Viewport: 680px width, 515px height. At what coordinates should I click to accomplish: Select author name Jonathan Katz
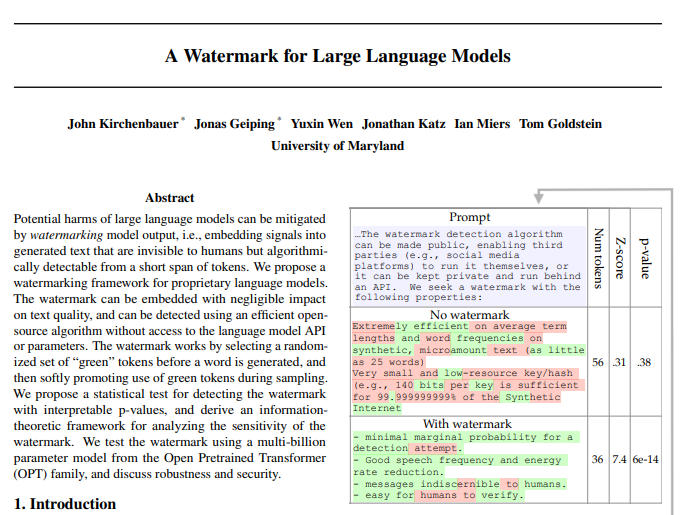(404, 124)
